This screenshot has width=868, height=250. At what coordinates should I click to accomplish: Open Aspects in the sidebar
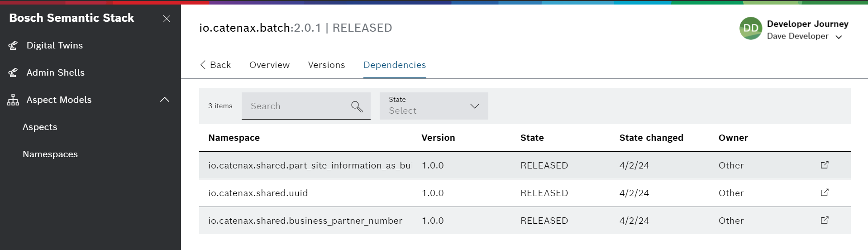click(x=40, y=127)
